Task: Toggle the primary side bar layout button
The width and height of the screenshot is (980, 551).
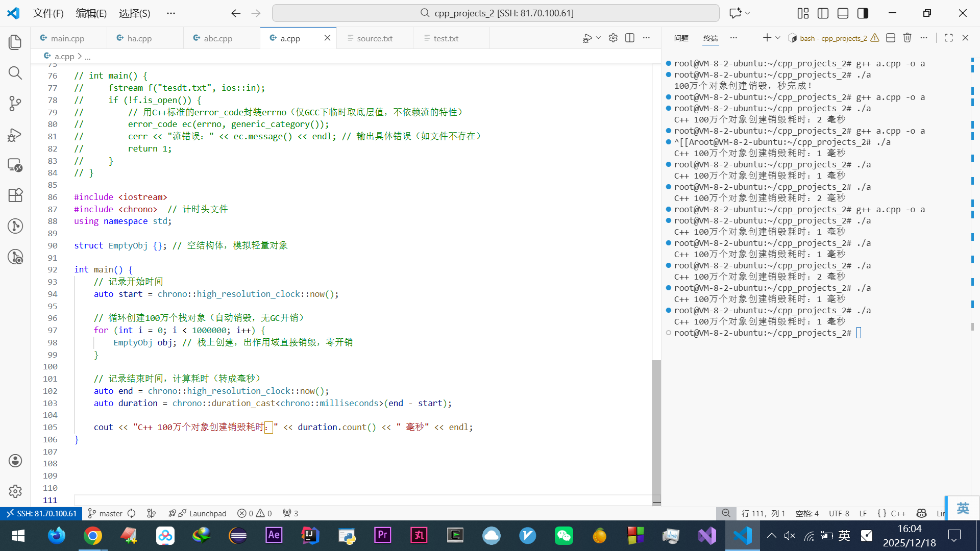Action: pos(823,13)
